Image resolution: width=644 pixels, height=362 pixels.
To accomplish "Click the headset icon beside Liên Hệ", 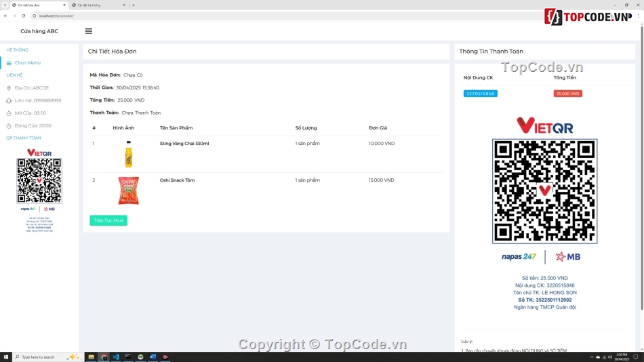I will [9, 101].
